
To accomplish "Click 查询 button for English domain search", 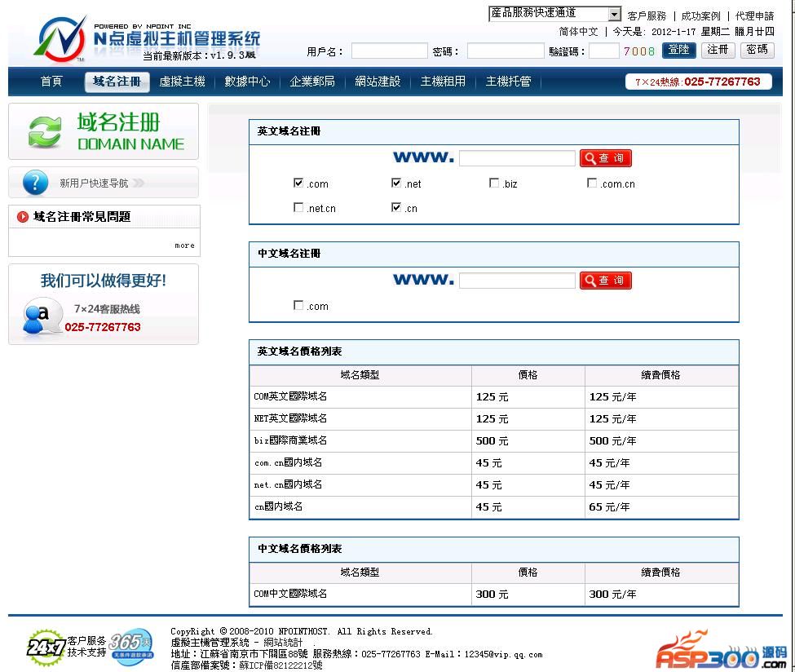I will [606, 158].
